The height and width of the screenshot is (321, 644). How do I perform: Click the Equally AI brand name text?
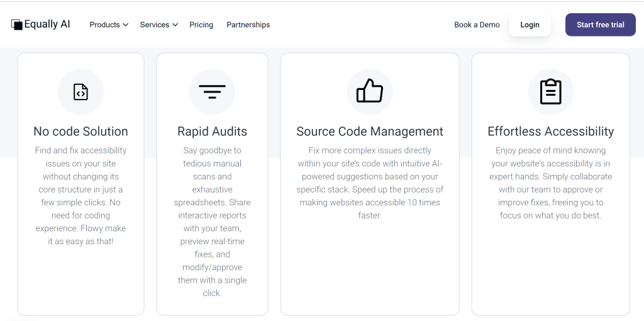[47, 25]
